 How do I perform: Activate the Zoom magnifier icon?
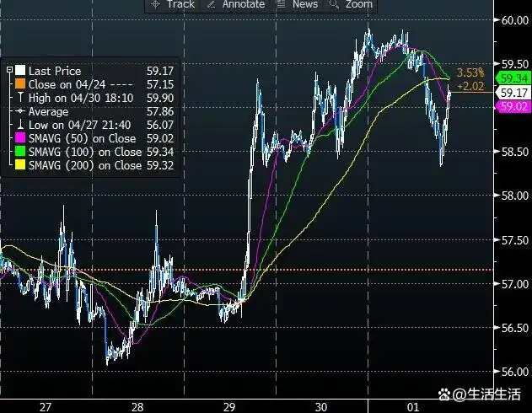click(x=333, y=5)
